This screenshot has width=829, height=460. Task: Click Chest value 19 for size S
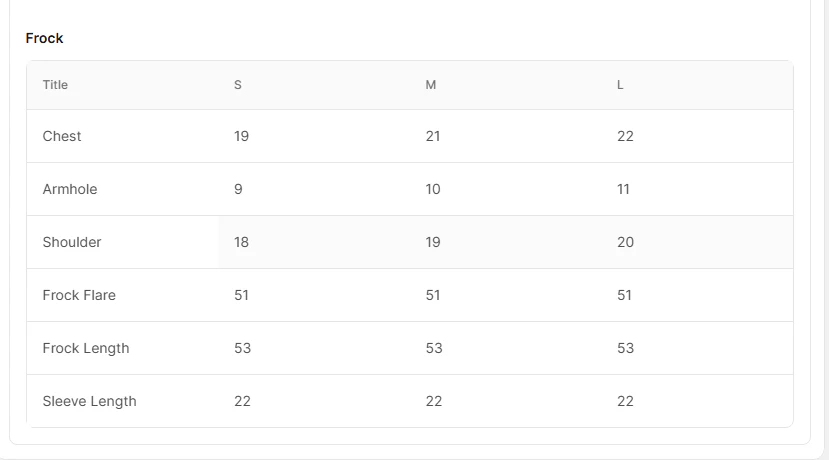242,136
